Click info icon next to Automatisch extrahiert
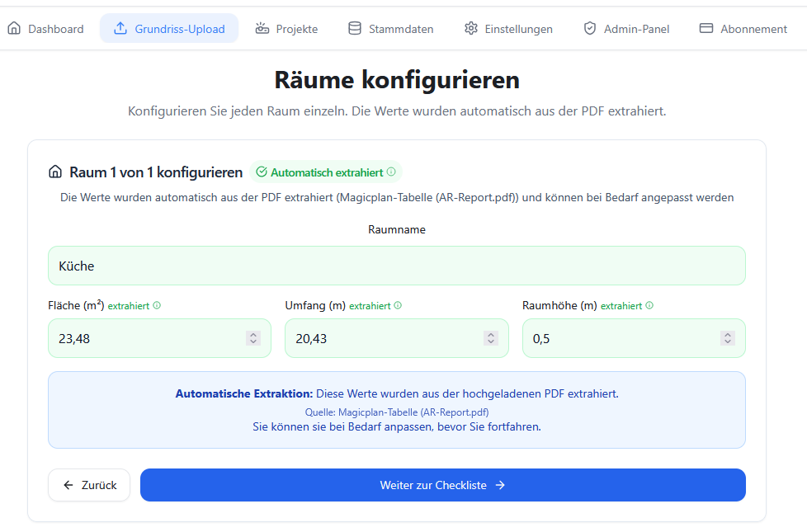 tap(391, 172)
